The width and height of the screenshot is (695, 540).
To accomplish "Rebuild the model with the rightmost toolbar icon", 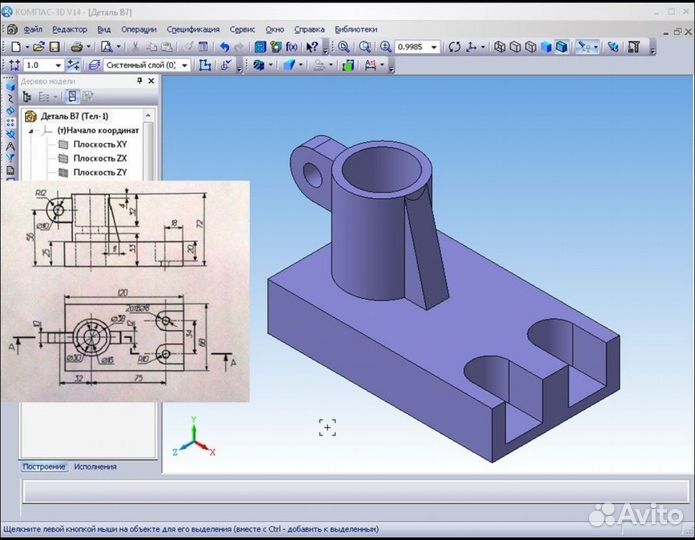I will coord(634,47).
